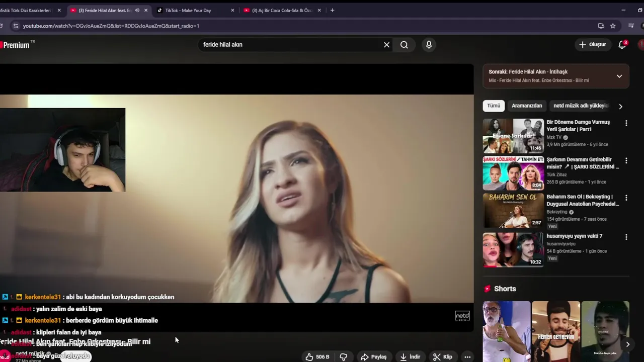Close the Feride Hilal Akın tab

146,10
